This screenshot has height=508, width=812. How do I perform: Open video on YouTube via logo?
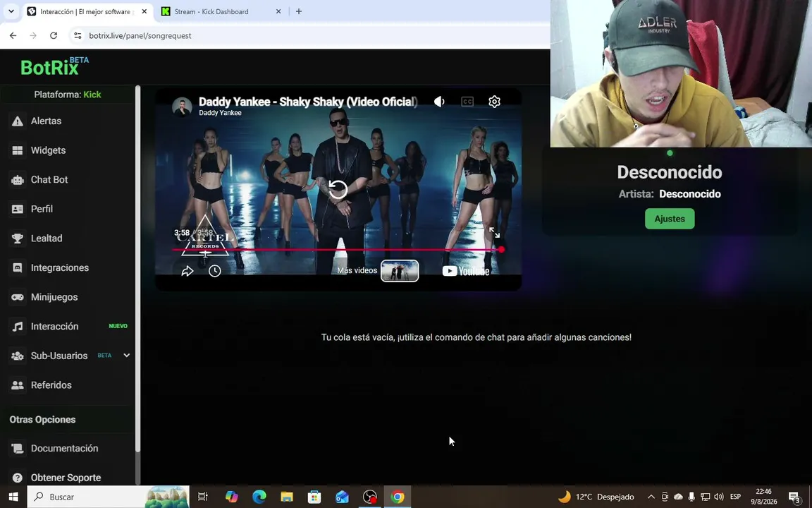click(465, 271)
